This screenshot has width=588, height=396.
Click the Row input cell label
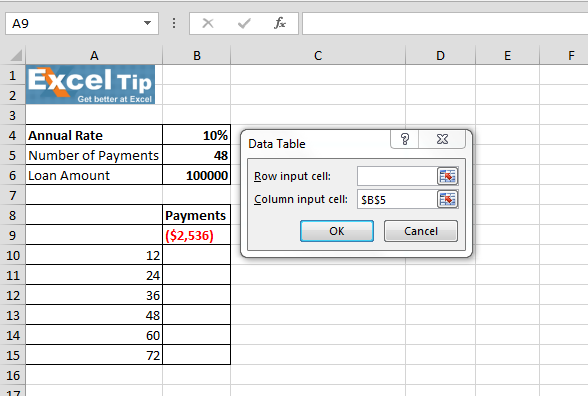pos(292,176)
